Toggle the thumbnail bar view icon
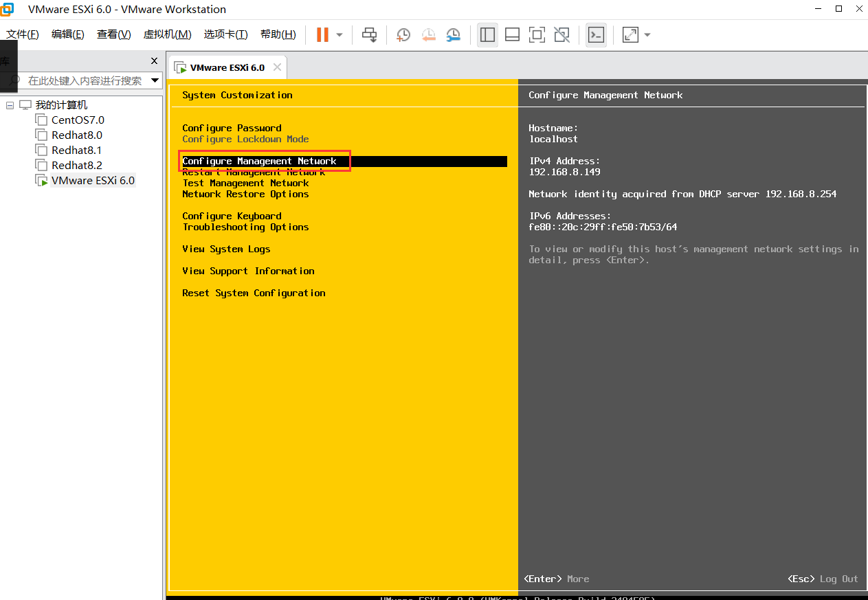The width and height of the screenshot is (868, 600). coord(512,34)
